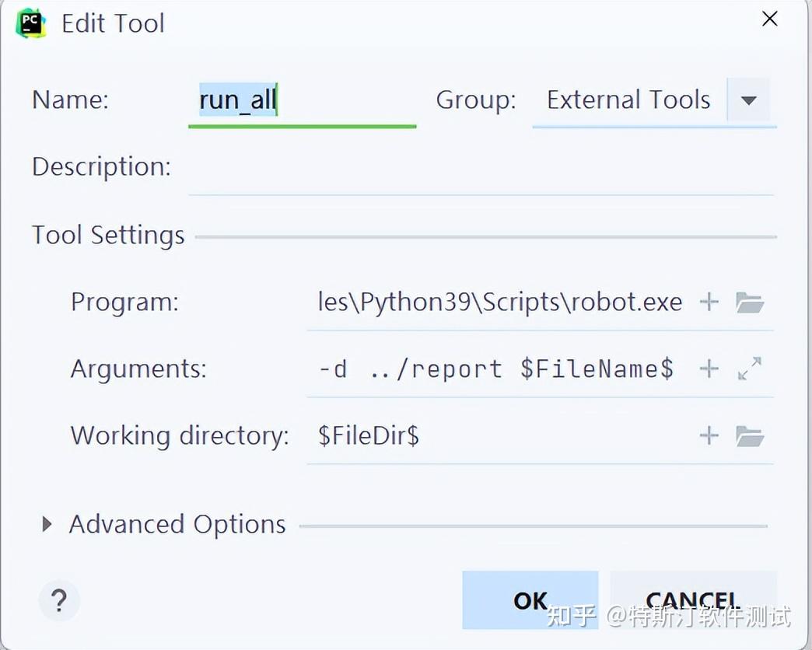Expand the Arguments field with arrows icon
812x650 pixels.
click(x=750, y=369)
